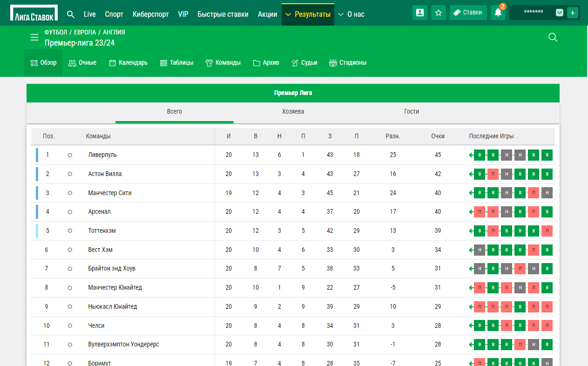588x366 pixels.
Task: Switch to the Всего standings tab
Action: point(175,112)
